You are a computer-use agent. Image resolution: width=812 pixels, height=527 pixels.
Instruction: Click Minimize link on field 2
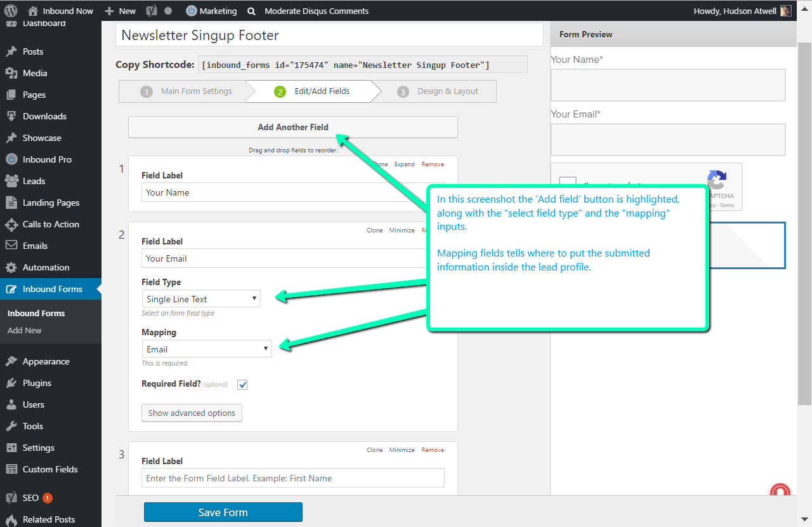[x=402, y=230]
